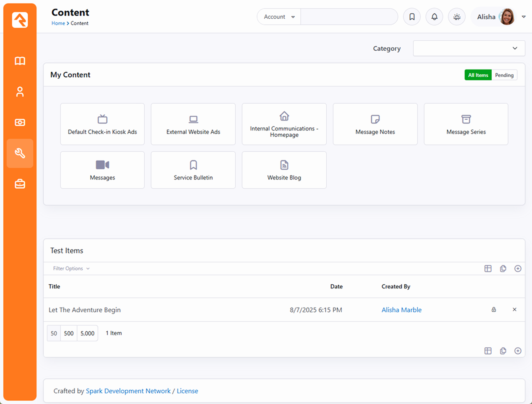The image size is (532, 404).
Task: Go to Home breadcrumb link
Action: point(58,24)
